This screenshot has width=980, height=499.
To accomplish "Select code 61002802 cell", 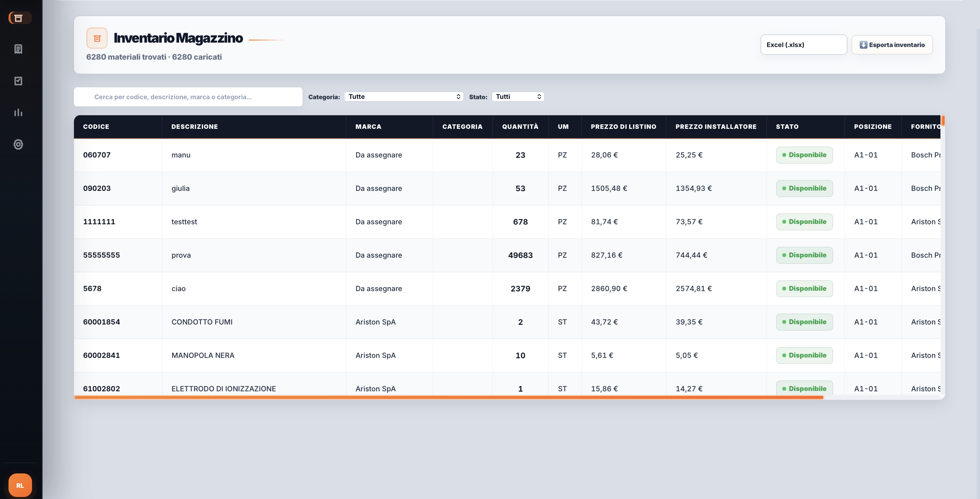I will coord(118,384).
